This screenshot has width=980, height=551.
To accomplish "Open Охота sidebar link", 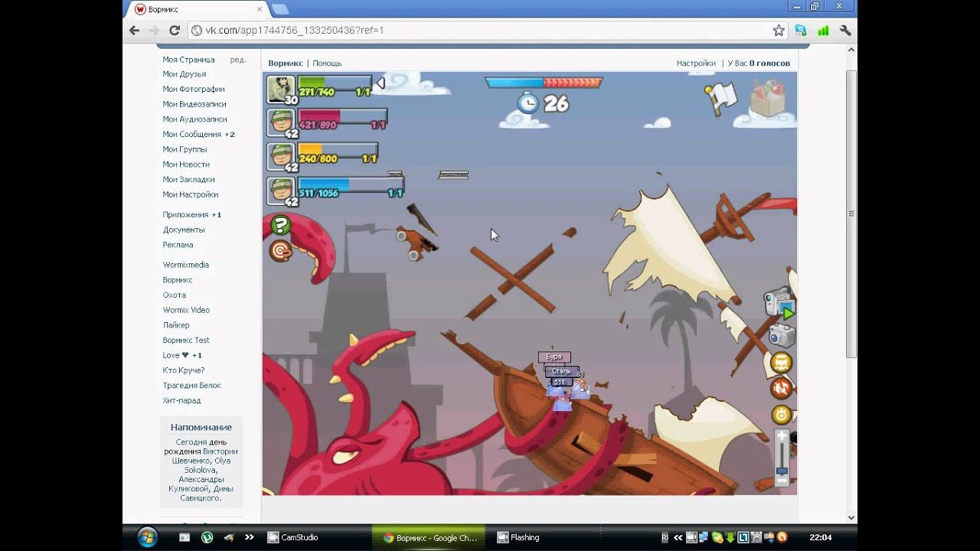I will [x=174, y=295].
